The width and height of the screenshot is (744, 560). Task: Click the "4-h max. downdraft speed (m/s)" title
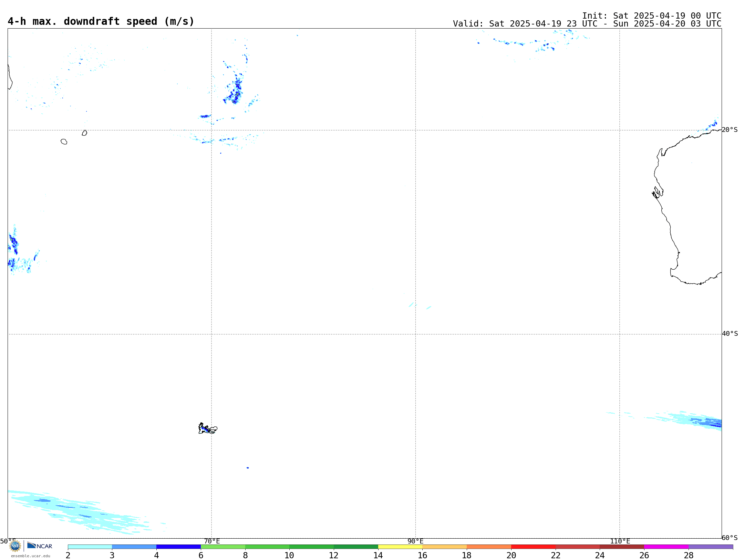(101, 21)
